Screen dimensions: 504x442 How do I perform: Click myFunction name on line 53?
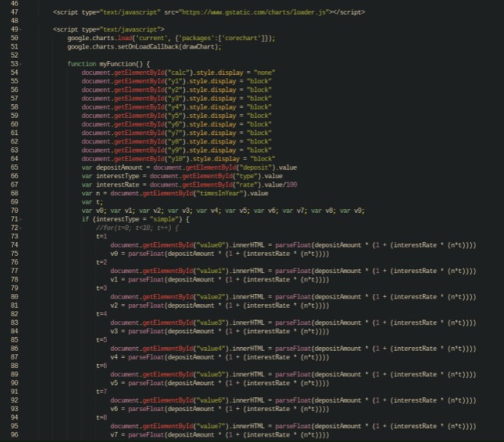(117, 64)
